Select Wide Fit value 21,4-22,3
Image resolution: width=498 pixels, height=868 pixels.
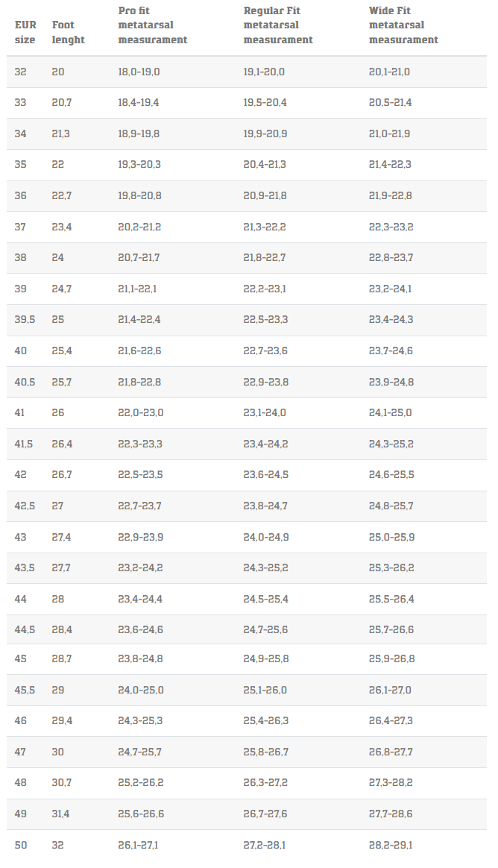[390, 165]
